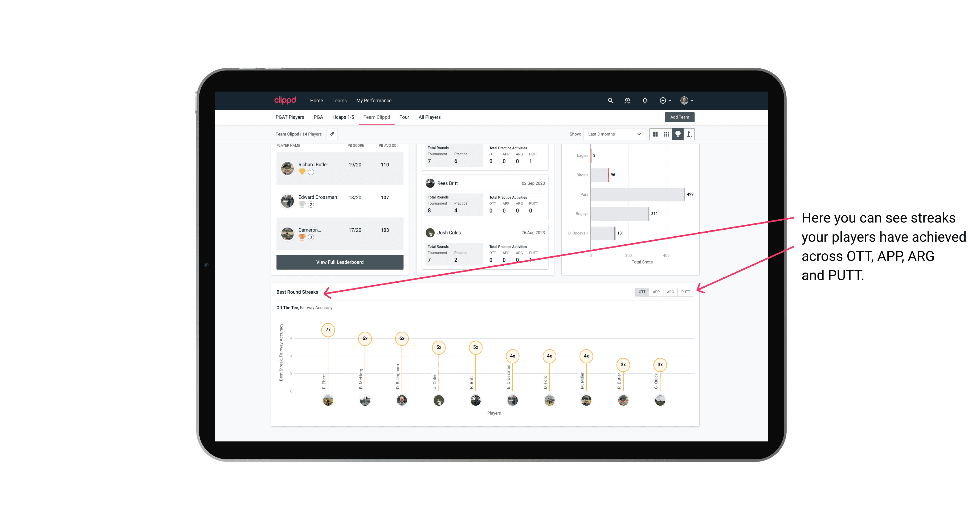980x527 pixels.
Task: Click the ARG streak filter icon
Action: pyautogui.click(x=671, y=292)
